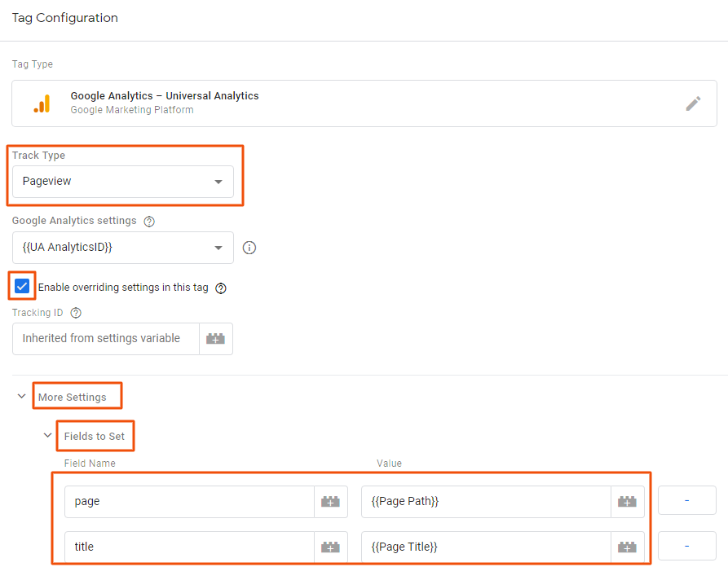This screenshot has height=567, width=728.
Task: Click the Value column label
Action: tap(389, 463)
